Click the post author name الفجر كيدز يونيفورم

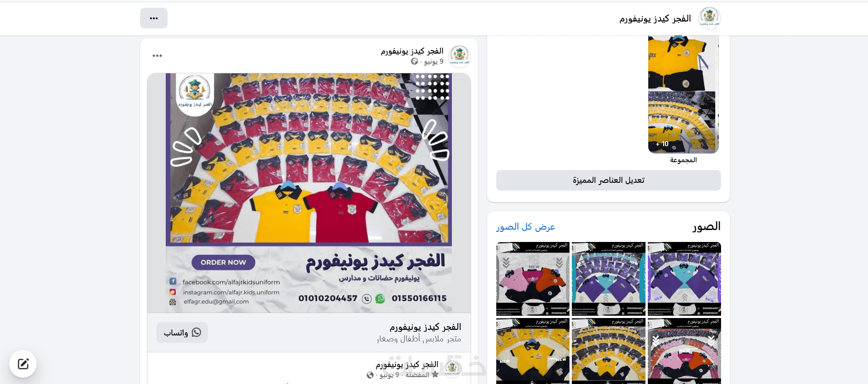point(412,51)
